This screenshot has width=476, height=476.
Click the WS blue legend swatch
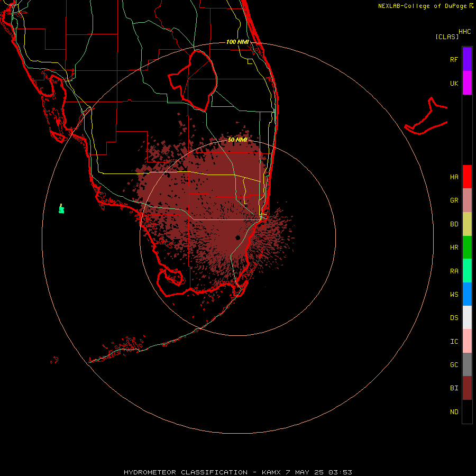coord(467,294)
